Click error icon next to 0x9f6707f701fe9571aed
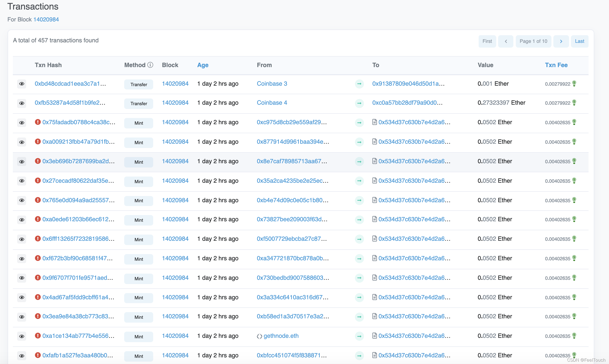The image size is (609, 364). [38, 277]
